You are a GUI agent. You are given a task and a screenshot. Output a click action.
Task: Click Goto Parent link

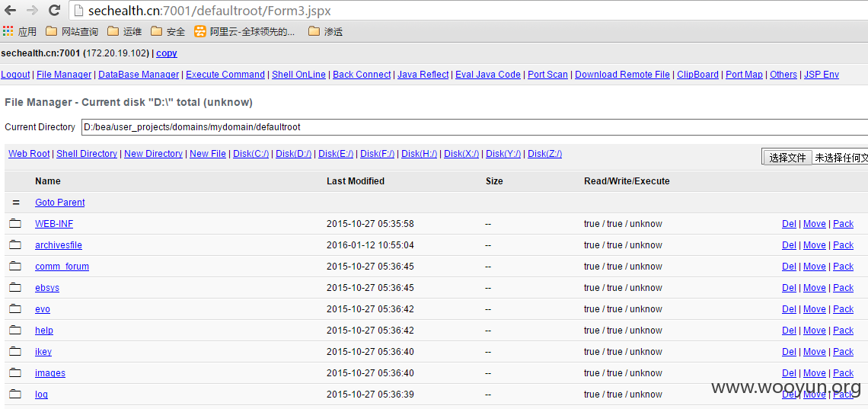click(x=60, y=203)
